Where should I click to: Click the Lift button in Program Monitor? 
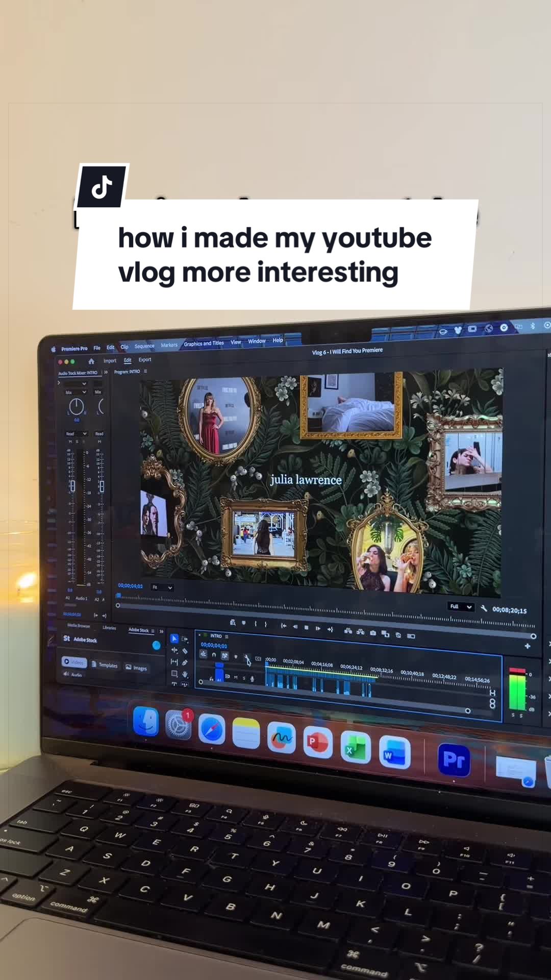[x=348, y=631]
